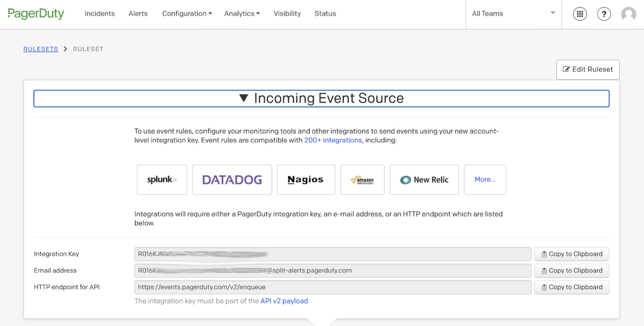Open the More... integrations link
644x326 pixels.
click(x=485, y=179)
